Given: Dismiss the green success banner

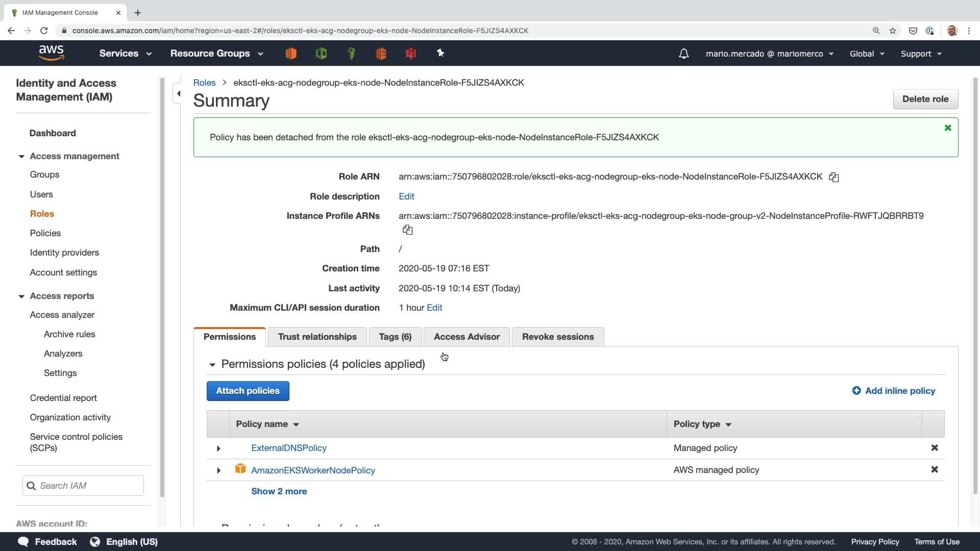Looking at the screenshot, I should coord(947,128).
